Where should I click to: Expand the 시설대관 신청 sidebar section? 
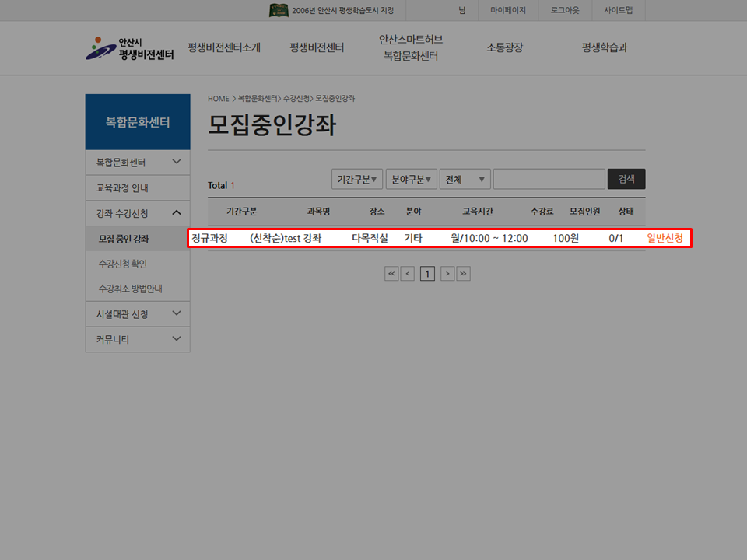coord(137,314)
